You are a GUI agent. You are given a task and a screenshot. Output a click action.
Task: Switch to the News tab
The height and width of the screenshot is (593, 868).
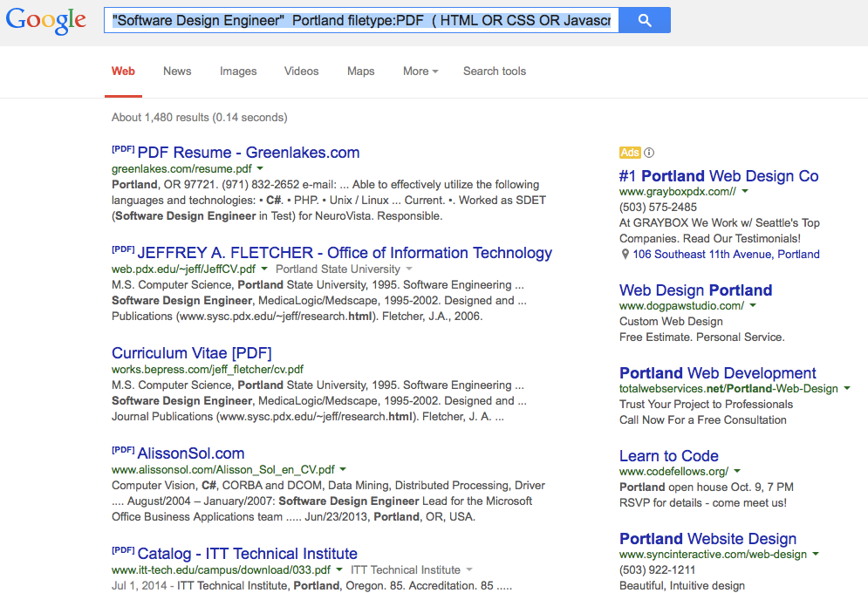pos(177,72)
